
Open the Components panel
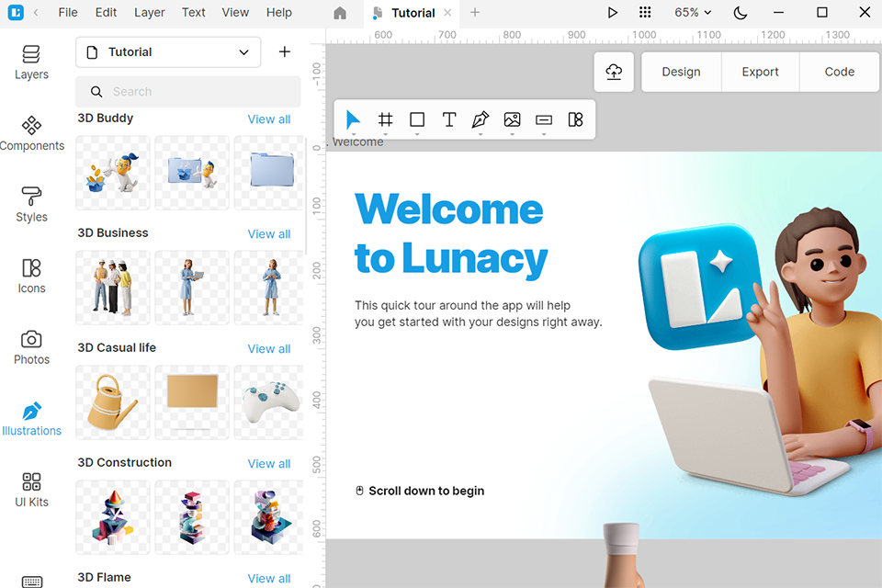pyautogui.click(x=31, y=134)
